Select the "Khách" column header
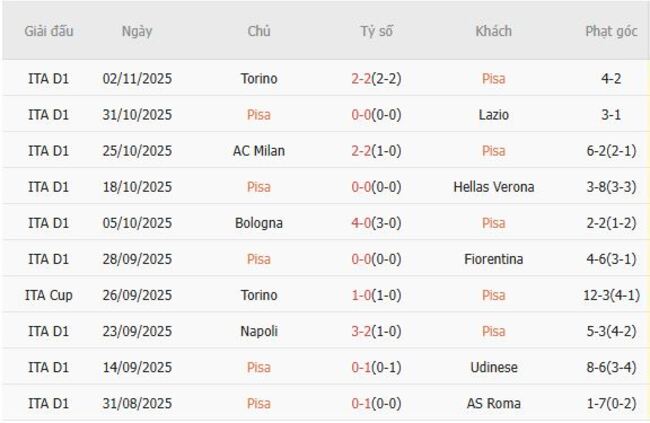Image resolution: width=650 pixels, height=423 pixels. coord(493,31)
